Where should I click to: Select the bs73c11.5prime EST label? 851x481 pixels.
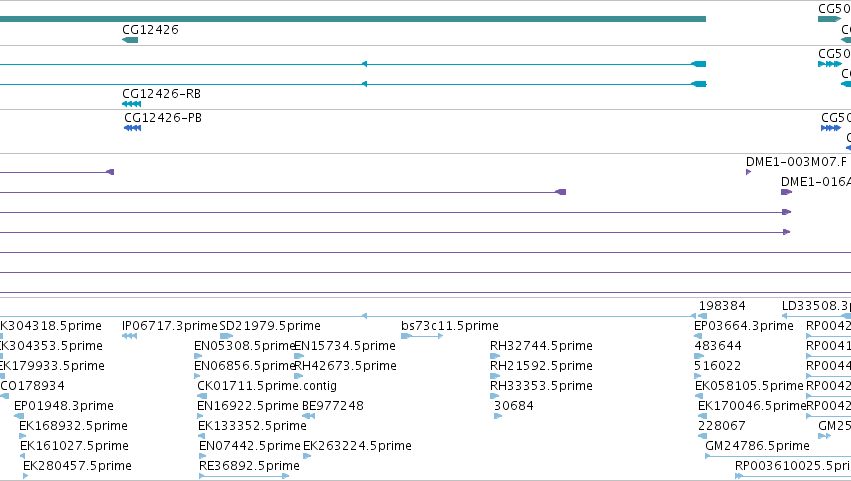click(450, 326)
